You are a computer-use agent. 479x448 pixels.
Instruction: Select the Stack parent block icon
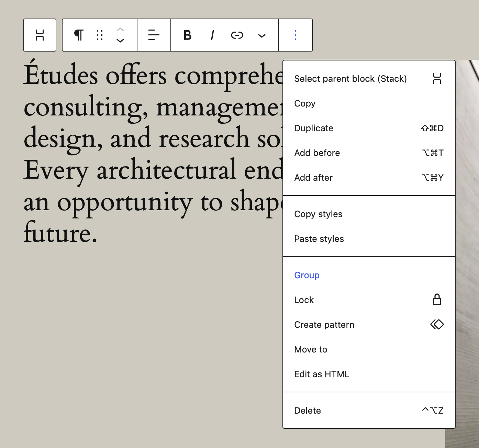40,35
